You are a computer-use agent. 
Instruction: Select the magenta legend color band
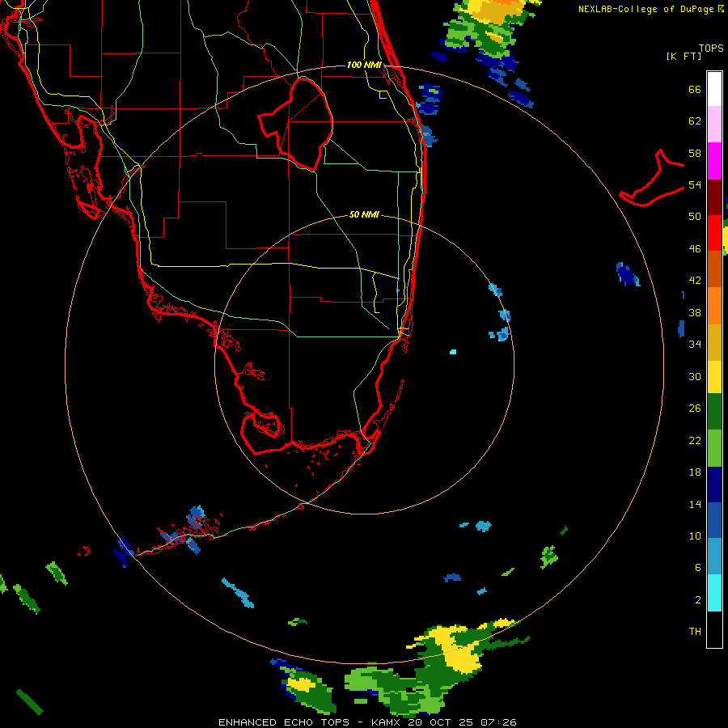(x=714, y=161)
